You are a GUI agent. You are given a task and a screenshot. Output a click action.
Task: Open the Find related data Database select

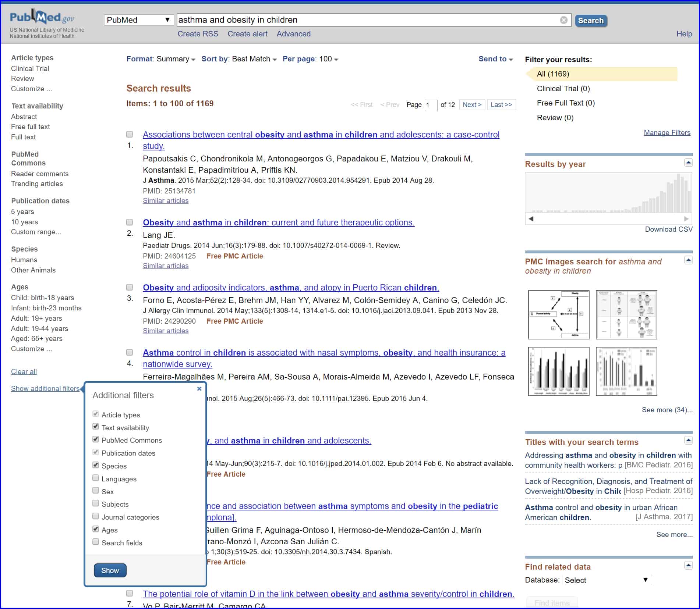click(606, 580)
